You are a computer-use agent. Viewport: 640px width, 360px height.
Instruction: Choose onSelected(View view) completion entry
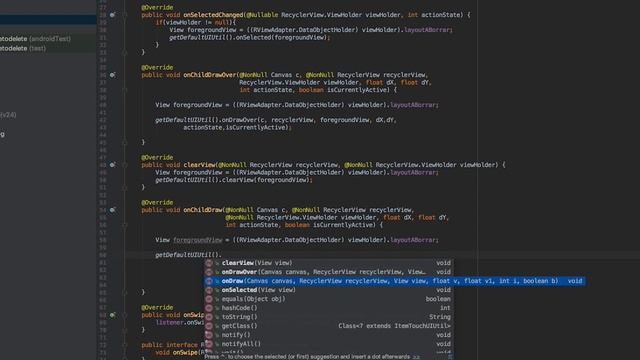[329, 290]
